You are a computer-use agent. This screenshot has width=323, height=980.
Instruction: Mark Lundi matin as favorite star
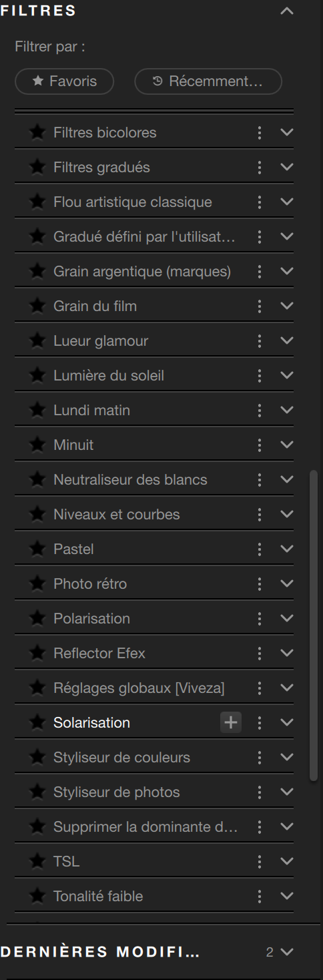37,410
